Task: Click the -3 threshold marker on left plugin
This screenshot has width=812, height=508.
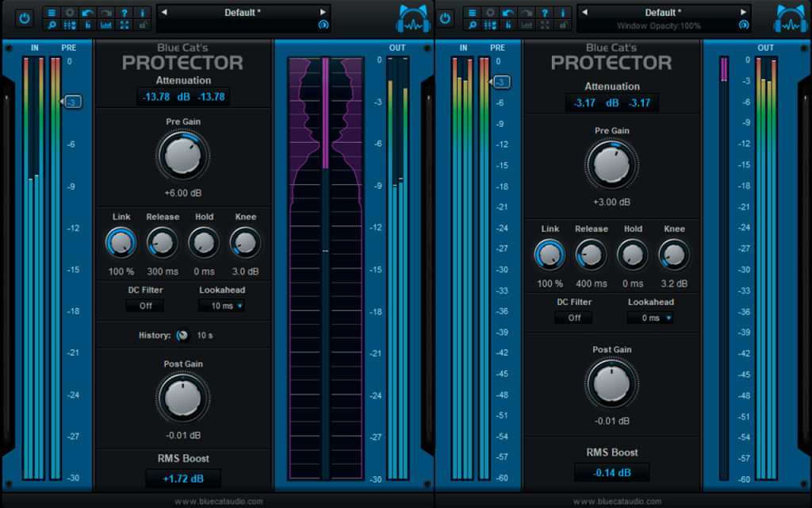Action: pos(71,102)
